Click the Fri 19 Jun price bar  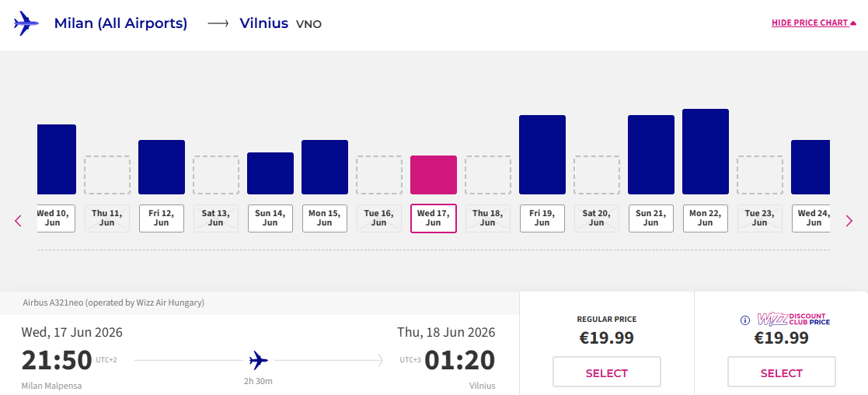pos(542,155)
